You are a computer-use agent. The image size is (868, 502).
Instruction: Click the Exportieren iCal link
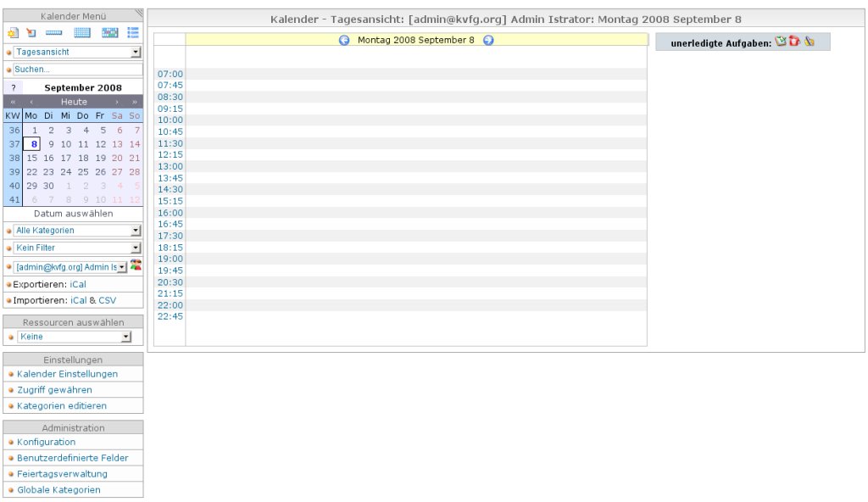click(x=78, y=284)
